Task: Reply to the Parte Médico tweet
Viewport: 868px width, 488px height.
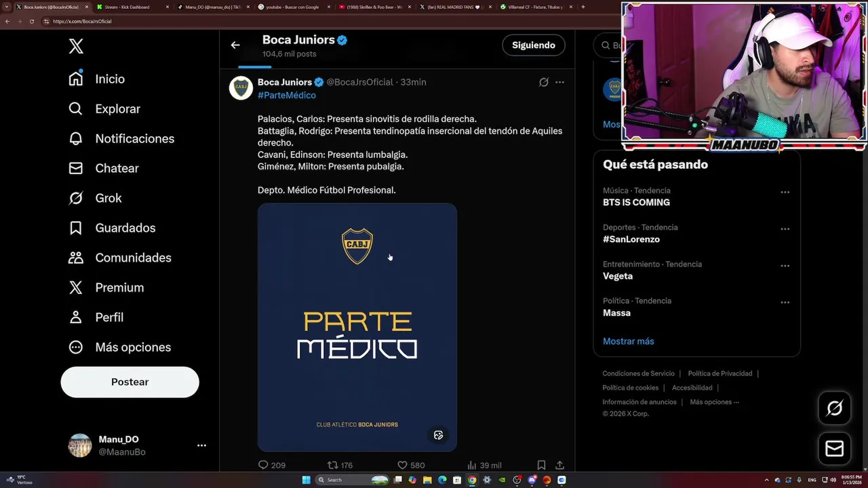Action: pos(271,465)
